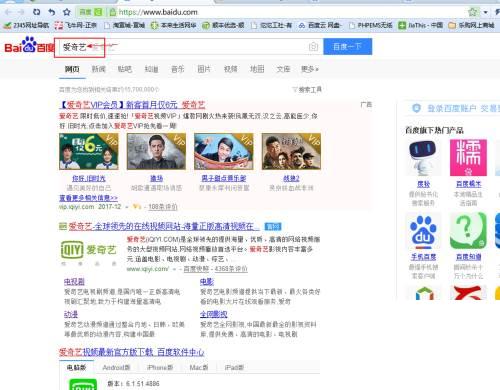Select the iPad版 download tab
The height and width of the screenshot is (390, 500).
pos(234,368)
